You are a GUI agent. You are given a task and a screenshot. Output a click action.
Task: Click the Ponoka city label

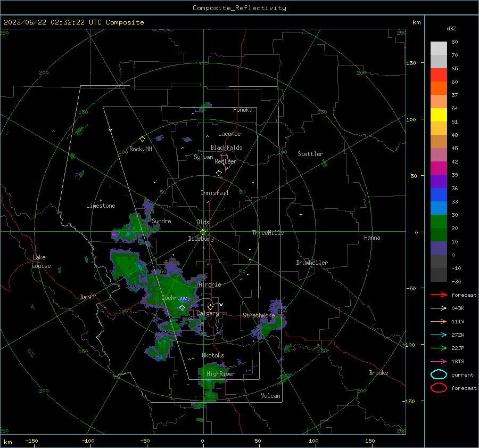coord(243,110)
